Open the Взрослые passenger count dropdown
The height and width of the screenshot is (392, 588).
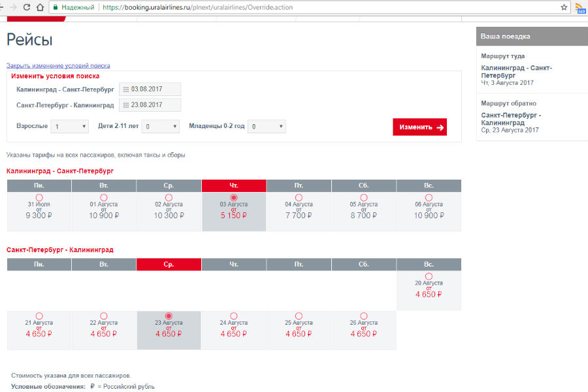(70, 127)
